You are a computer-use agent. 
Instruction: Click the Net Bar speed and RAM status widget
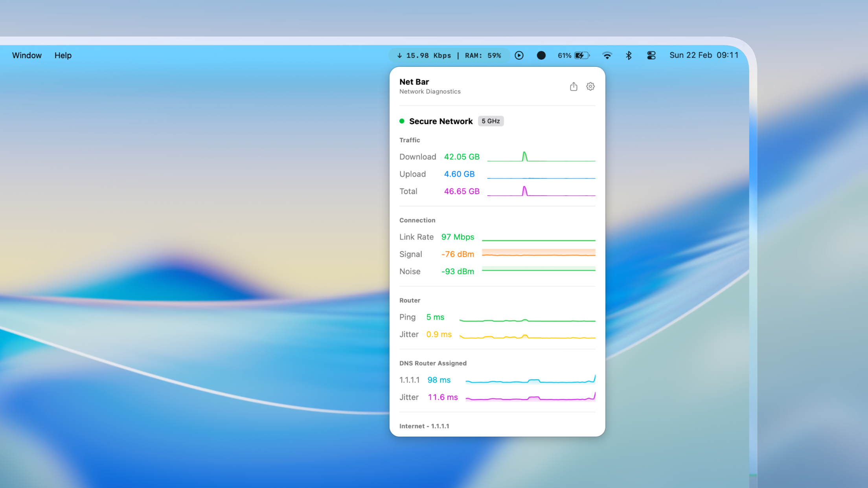click(449, 55)
